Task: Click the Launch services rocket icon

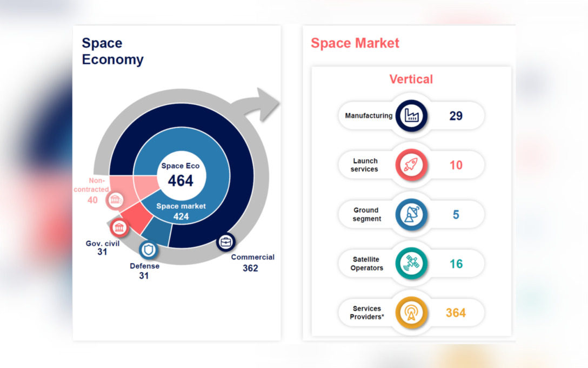Action: [x=411, y=165]
